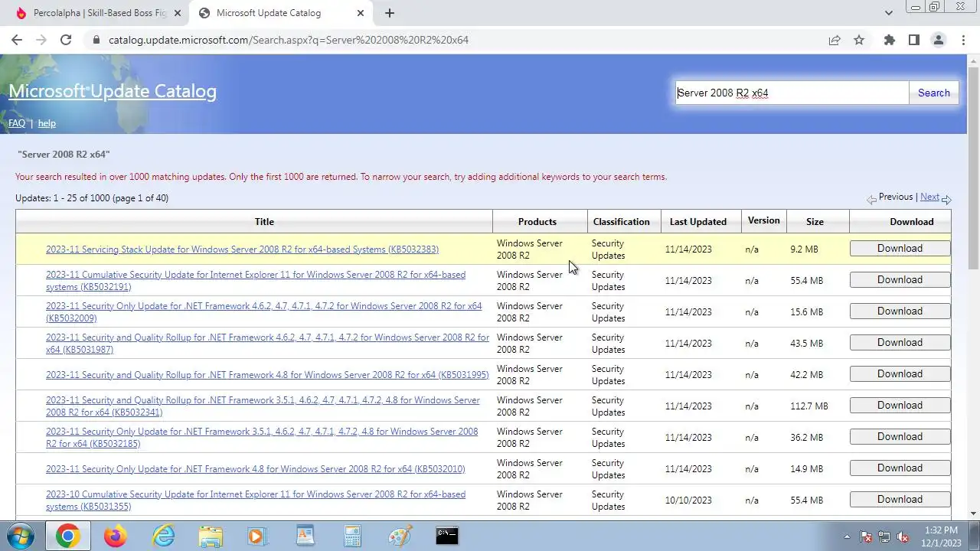Screen dimensions: 980x551
Task: Click the muted volume tray icon
Action: pos(903,536)
